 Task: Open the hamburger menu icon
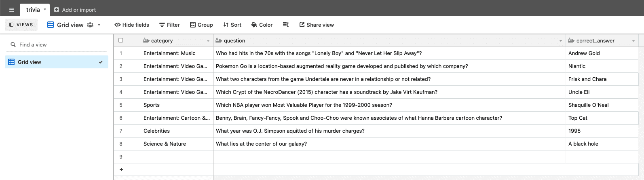coord(12,10)
